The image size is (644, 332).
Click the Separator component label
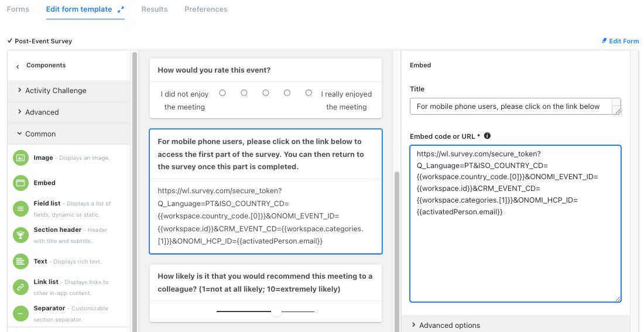pos(49,308)
